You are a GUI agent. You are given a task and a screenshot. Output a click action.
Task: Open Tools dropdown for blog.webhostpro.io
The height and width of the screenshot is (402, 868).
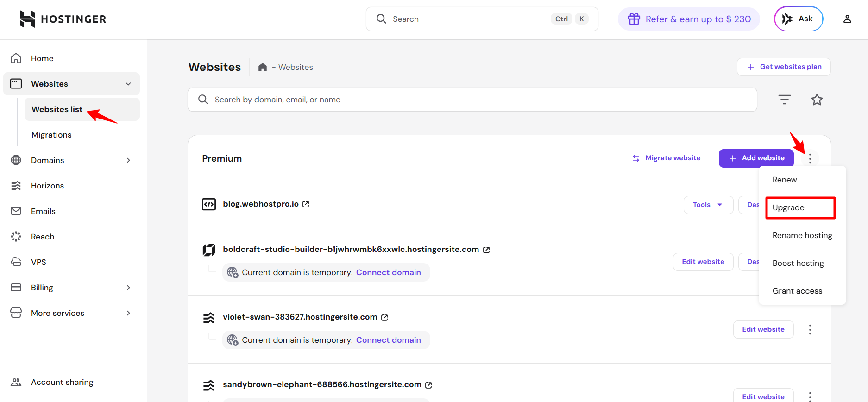(x=708, y=205)
